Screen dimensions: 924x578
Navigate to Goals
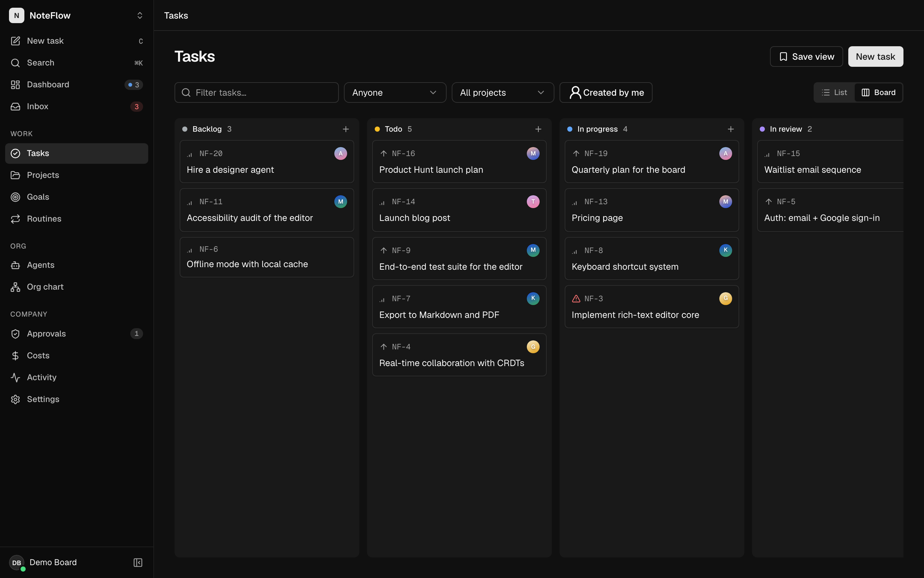(x=77, y=197)
